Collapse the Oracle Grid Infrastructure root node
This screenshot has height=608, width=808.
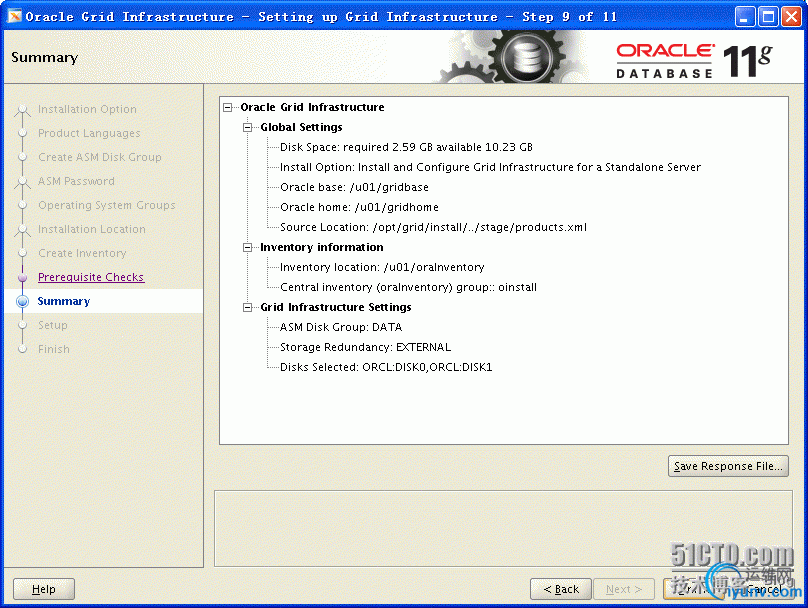[227, 108]
